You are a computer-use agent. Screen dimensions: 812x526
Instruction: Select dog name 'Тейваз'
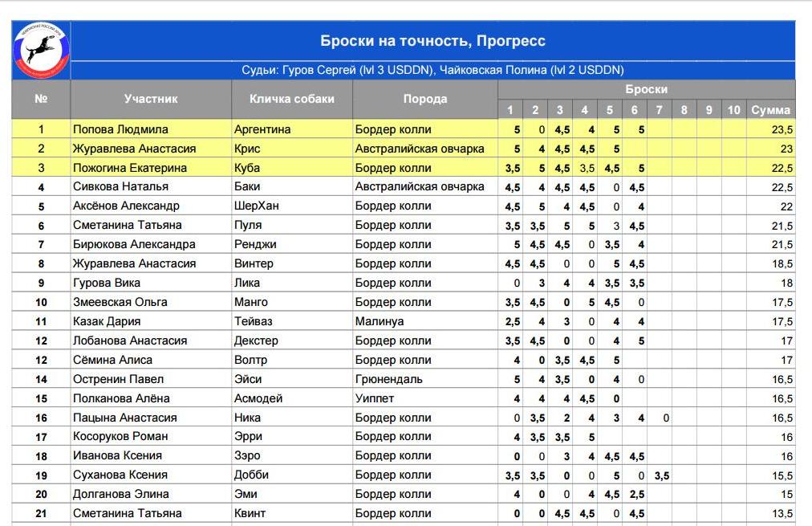254,321
